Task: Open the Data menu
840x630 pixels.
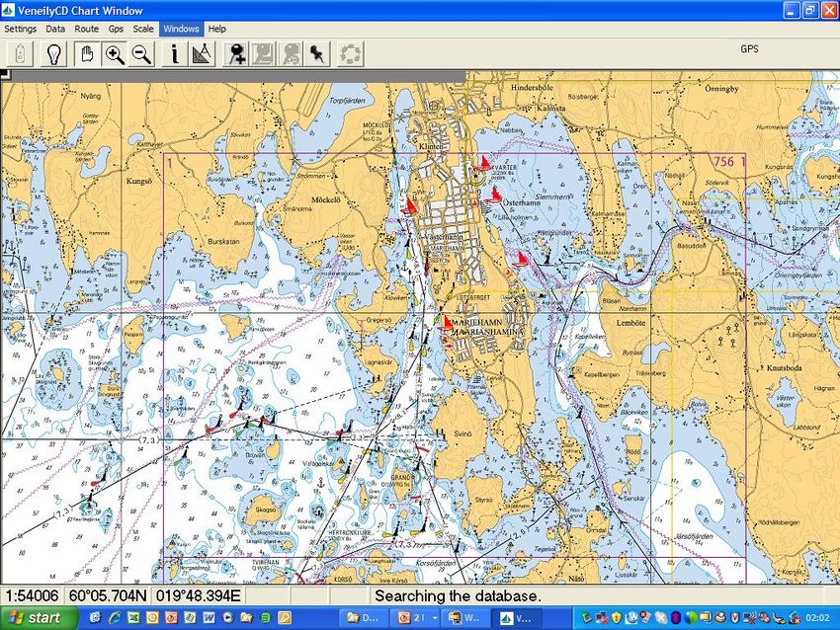Action: pyautogui.click(x=55, y=29)
